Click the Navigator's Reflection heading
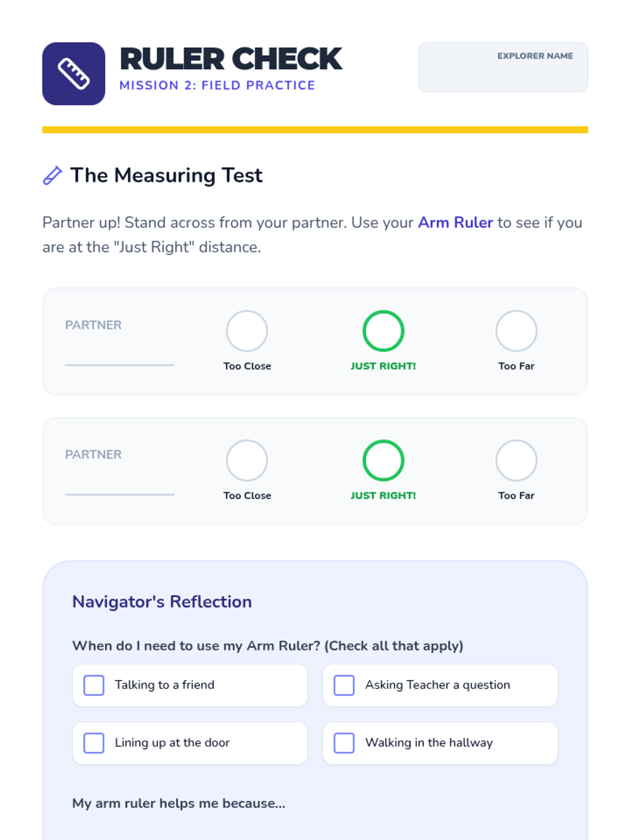Screen dimensions: 630x840 point(162,602)
